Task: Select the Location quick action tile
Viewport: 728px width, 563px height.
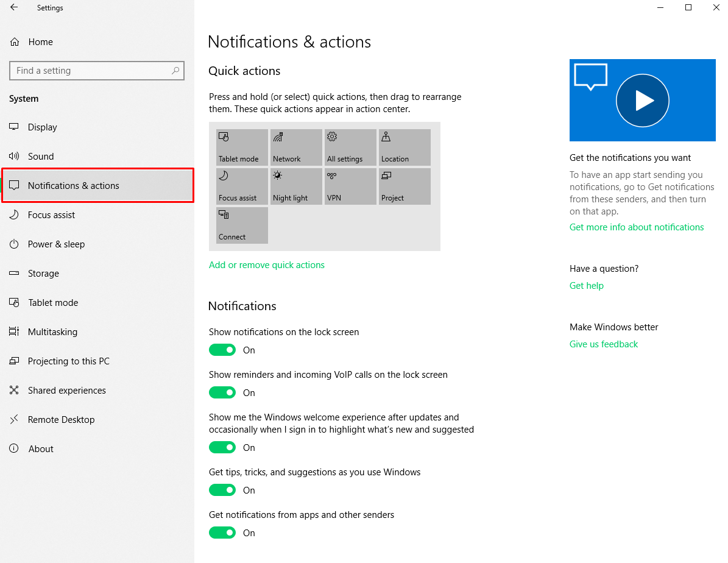Action: (x=405, y=147)
